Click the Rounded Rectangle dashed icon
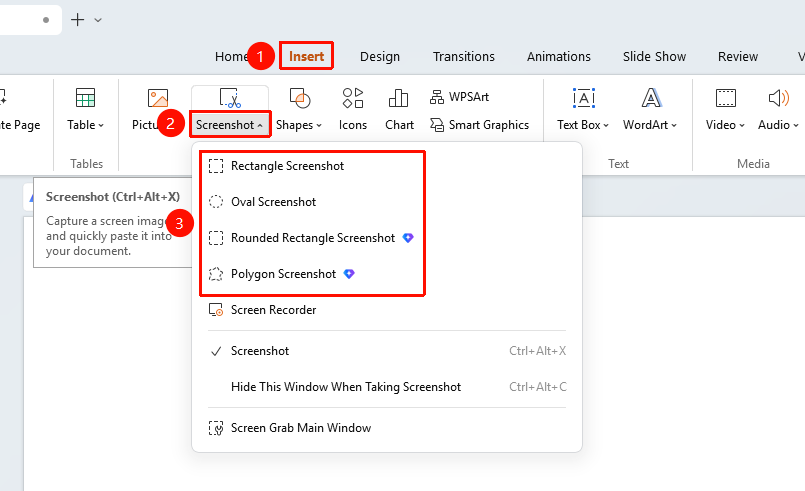This screenshot has width=805, height=491. pos(216,238)
